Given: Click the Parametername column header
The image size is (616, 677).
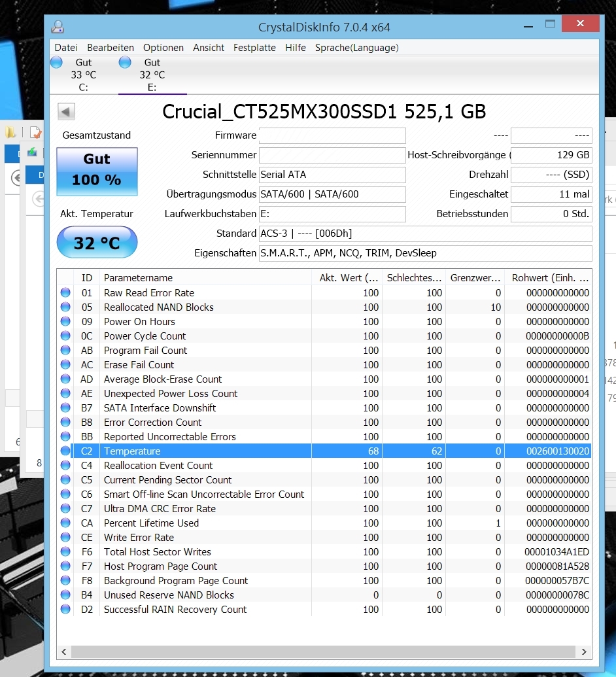Looking at the screenshot, I should pyautogui.click(x=205, y=277).
